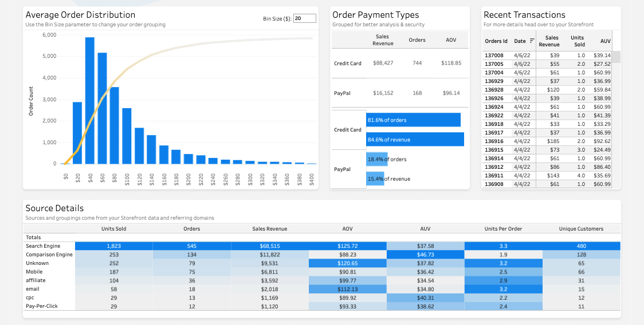Click the Bin Size input field
644x325 pixels.
tap(305, 18)
